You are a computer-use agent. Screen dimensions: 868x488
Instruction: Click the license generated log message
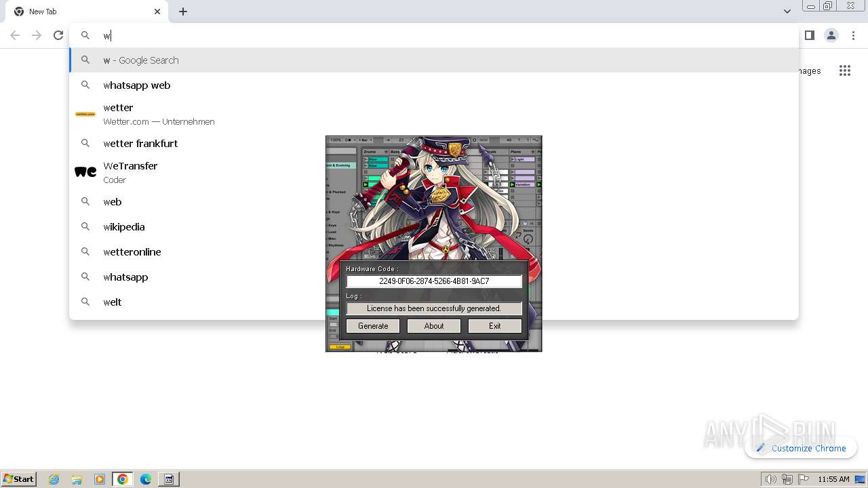tap(434, 308)
